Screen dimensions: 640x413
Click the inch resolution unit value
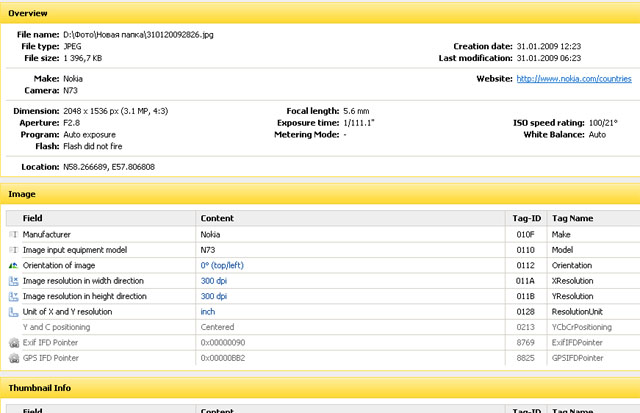[209, 312]
